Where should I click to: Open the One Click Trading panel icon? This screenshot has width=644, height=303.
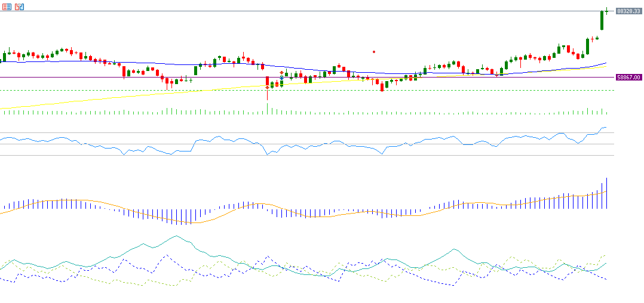click(19, 7)
